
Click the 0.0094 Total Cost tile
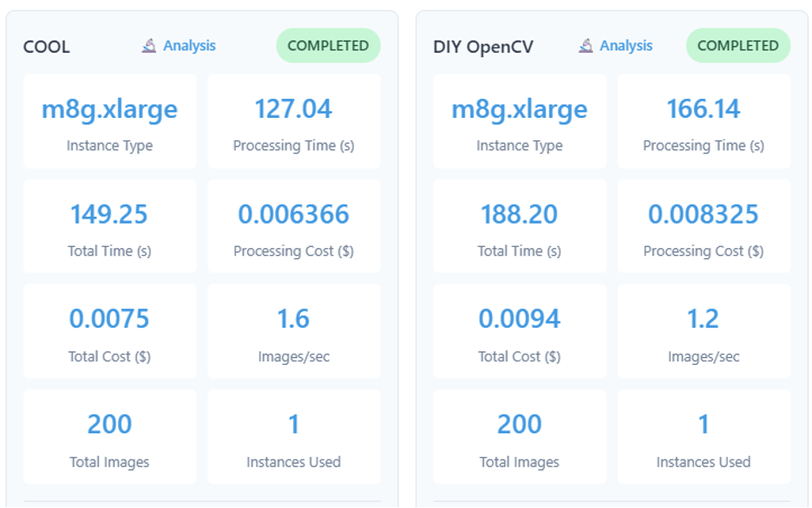click(x=520, y=331)
